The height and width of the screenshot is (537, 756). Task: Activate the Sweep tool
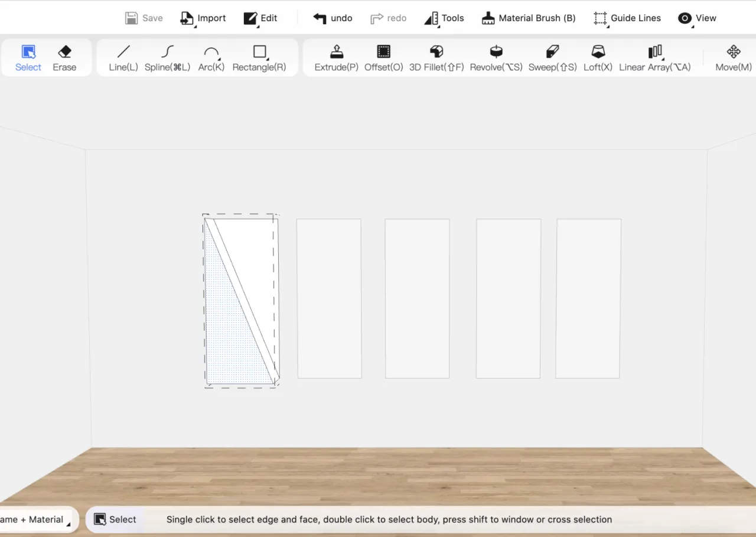coord(552,58)
